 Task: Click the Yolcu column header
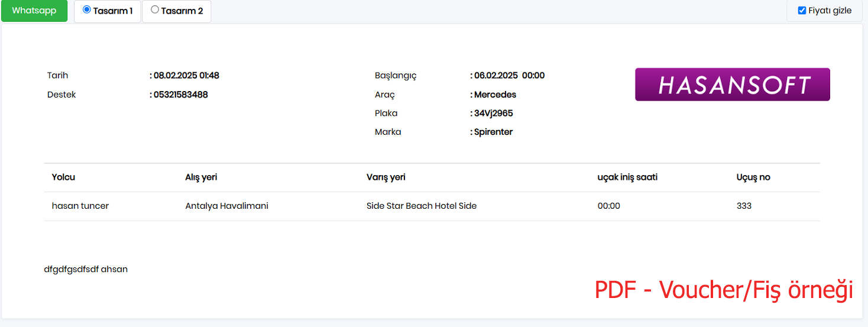[64, 177]
